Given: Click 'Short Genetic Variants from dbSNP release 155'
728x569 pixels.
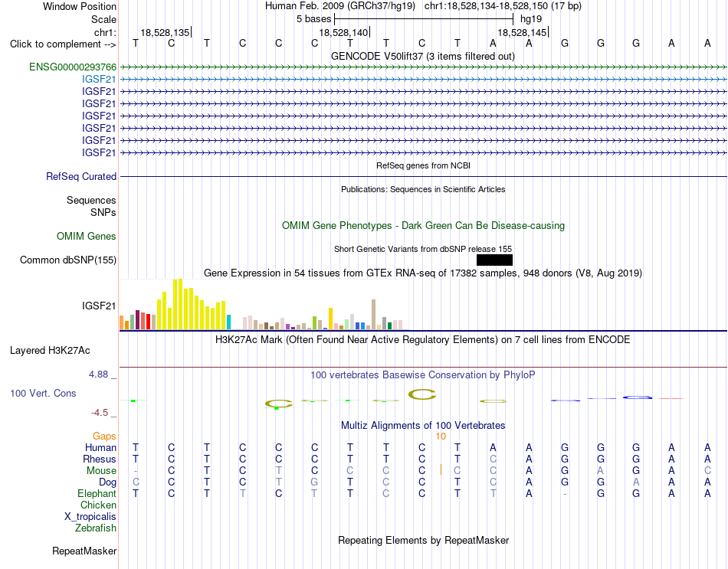Looking at the screenshot, I should (423, 249).
